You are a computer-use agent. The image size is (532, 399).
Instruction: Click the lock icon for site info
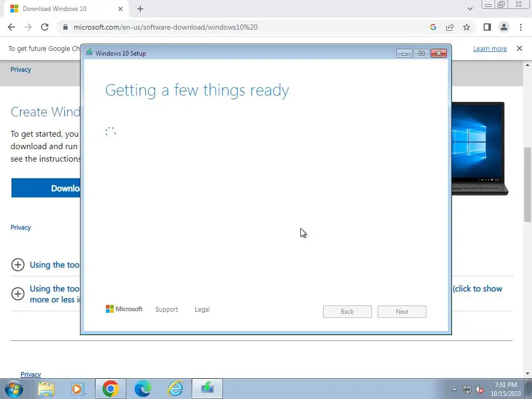(65, 27)
